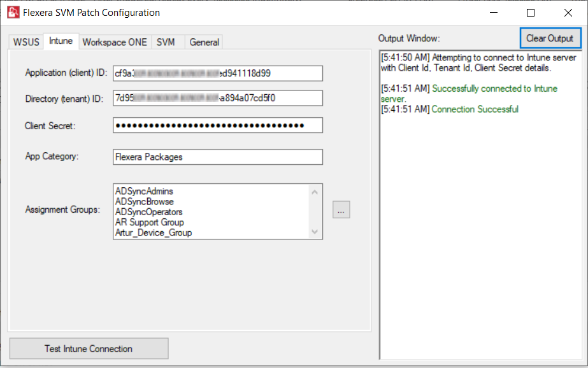
Task: Pick Artur_Device_Group in the list
Action: pyautogui.click(x=153, y=232)
